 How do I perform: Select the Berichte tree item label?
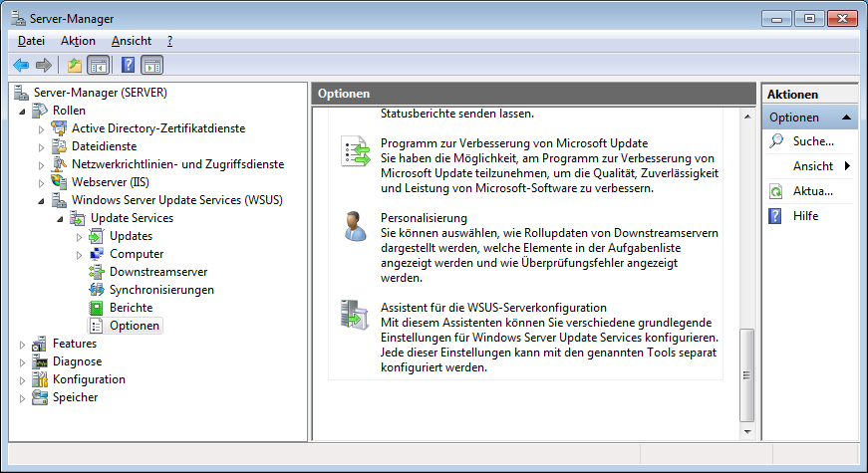click(132, 308)
